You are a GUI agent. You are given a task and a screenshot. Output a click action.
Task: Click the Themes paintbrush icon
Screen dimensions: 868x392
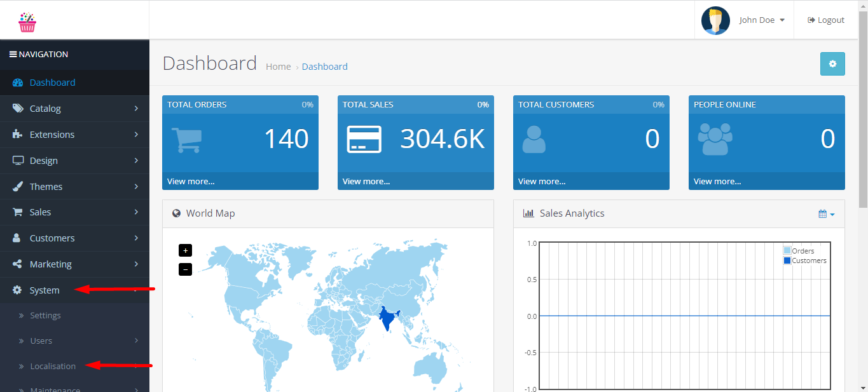[18, 187]
